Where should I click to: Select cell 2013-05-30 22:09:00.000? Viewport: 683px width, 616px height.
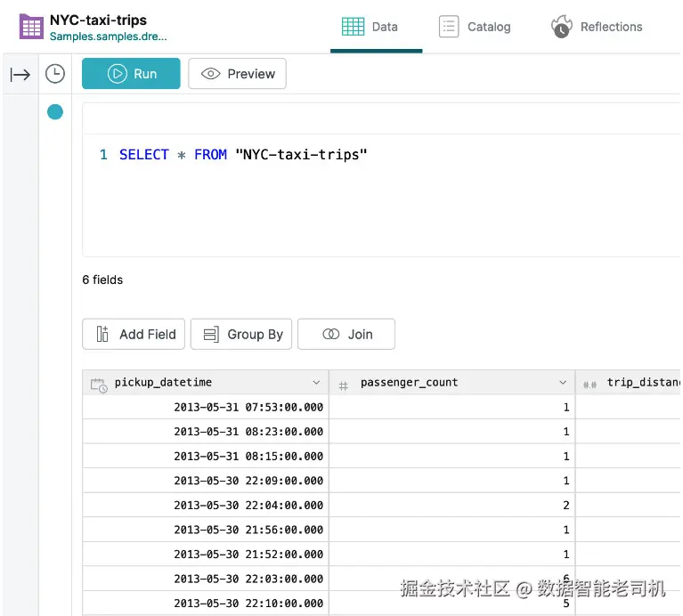click(x=206, y=481)
